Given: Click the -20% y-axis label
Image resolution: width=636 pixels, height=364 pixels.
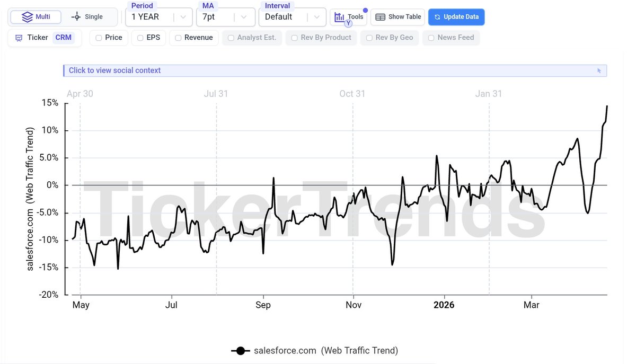Looking at the screenshot, I should click(49, 295).
